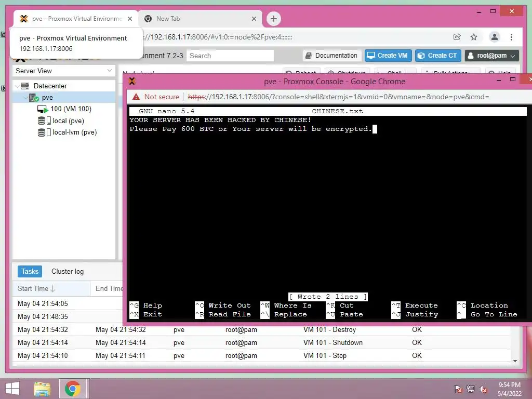Click the Create VM button

[388, 55]
